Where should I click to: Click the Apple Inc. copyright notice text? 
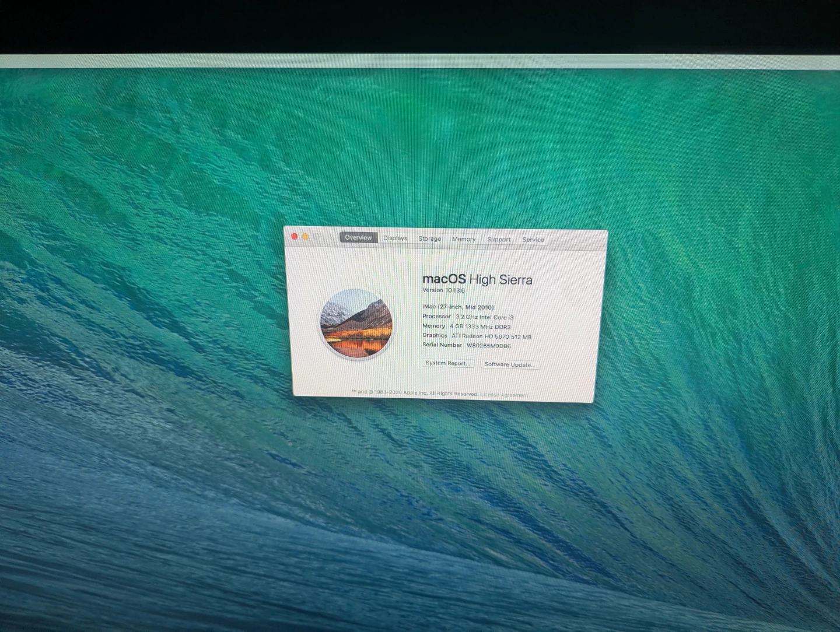[415, 393]
